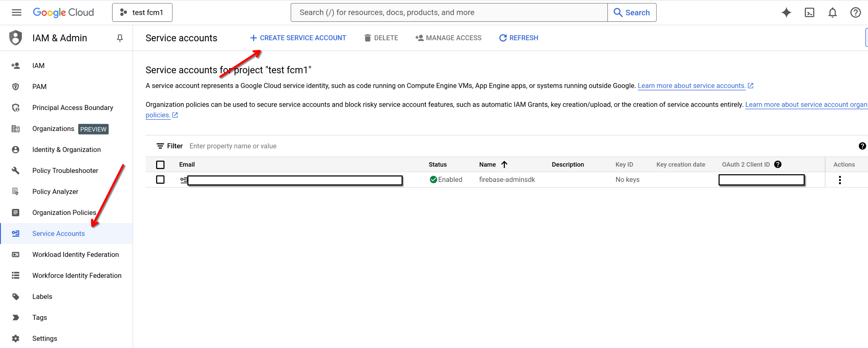Open Actions menu for the firebase-adminsdk account

(x=840, y=180)
